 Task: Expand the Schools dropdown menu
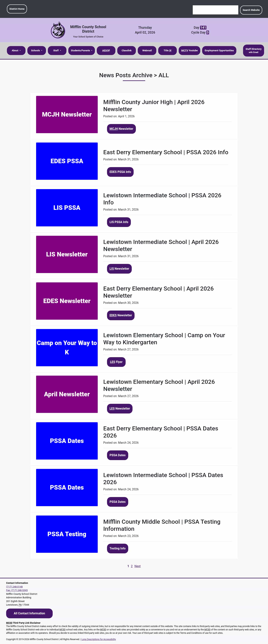point(36,51)
